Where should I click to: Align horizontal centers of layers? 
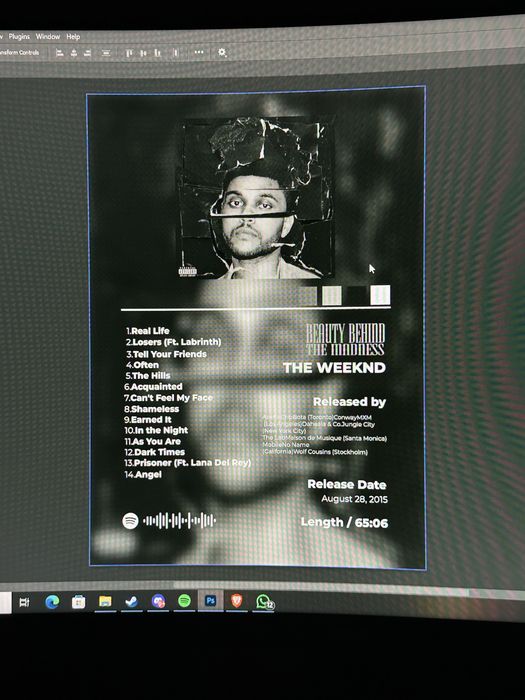click(74, 53)
